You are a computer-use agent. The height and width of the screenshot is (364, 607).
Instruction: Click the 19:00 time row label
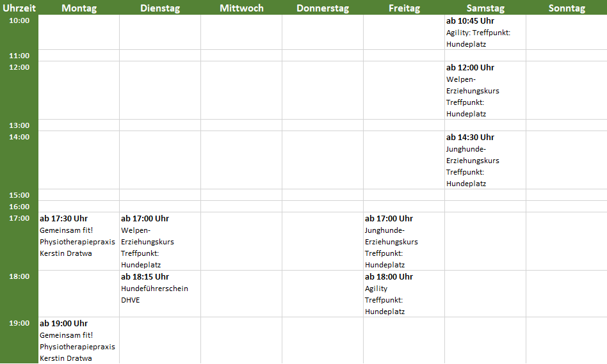click(19, 323)
